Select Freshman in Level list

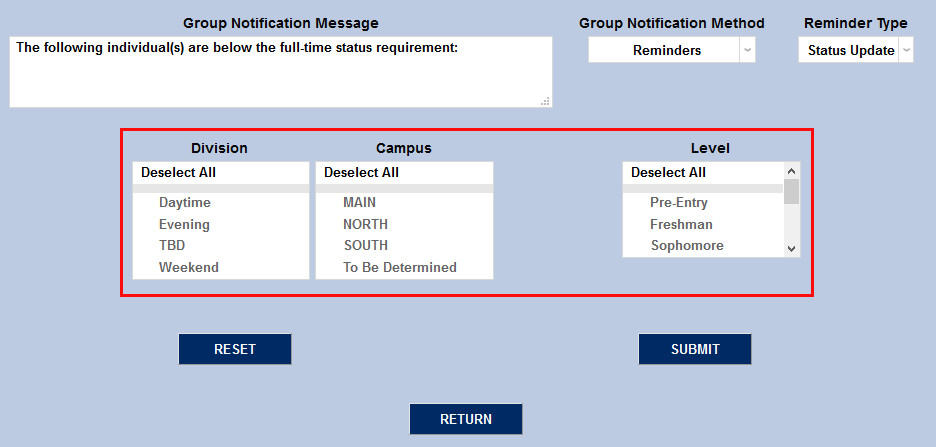681,225
